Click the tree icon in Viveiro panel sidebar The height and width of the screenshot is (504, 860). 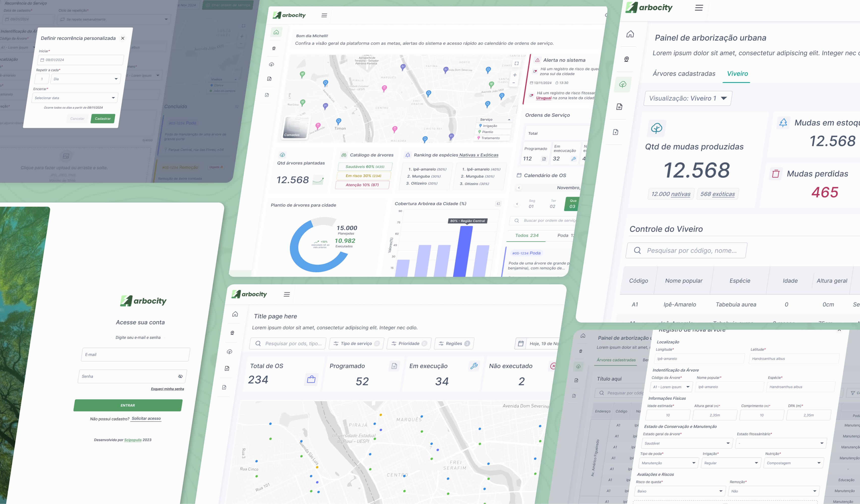click(623, 84)
